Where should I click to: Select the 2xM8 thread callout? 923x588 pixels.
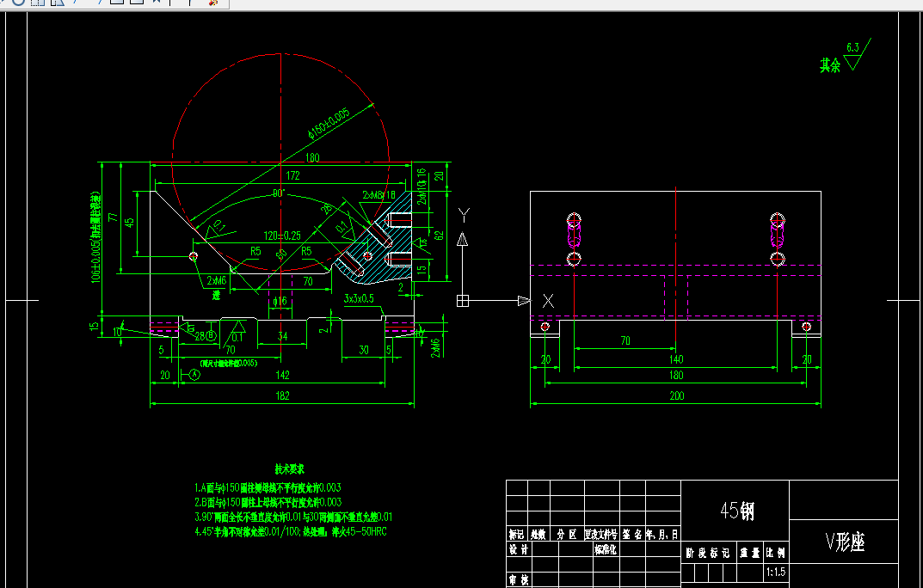click(378, 194)
